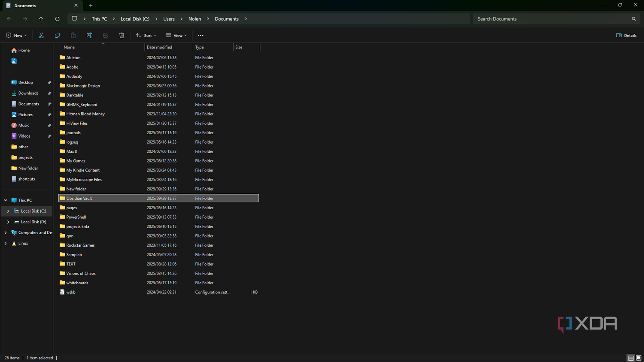This screenshot has height=362, width=644.
Task: Click Users in the breadcrumb path
Action: coord(169,19)
